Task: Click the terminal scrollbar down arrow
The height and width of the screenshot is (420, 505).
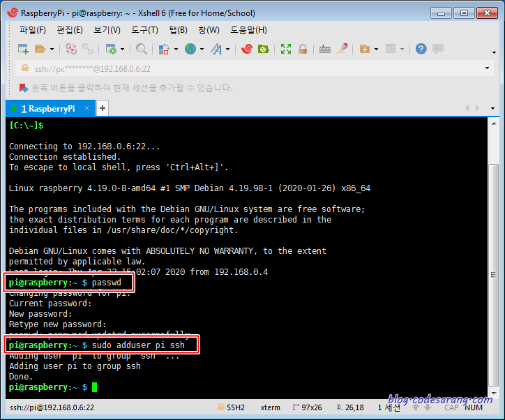Action: [x=494, y=393]
